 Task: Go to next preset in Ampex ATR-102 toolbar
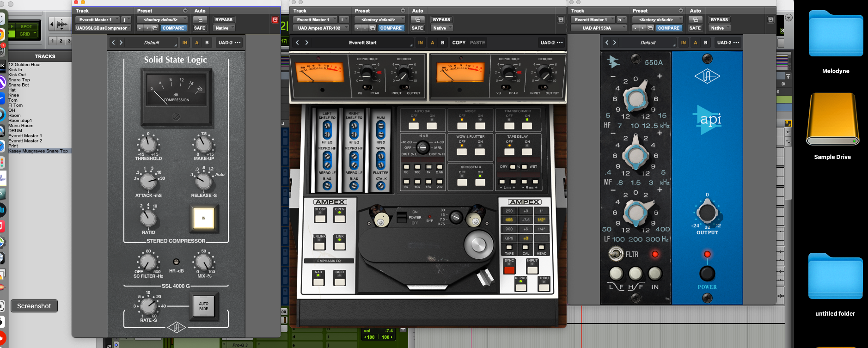point(306,43)
